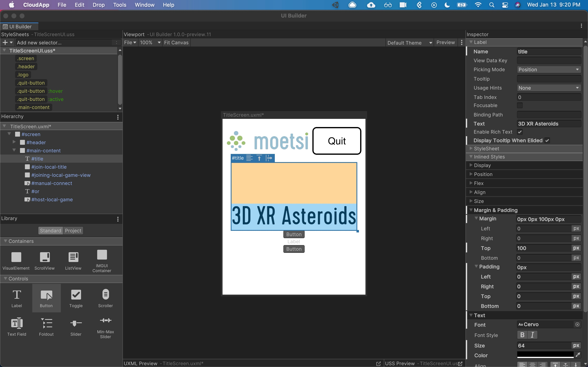Click the color eyedropper icon

point(578,355)
